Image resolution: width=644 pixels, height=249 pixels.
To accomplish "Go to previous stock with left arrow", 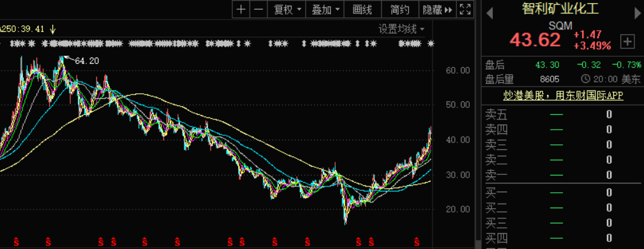I will pyautogui.click(x=489, y=13).
